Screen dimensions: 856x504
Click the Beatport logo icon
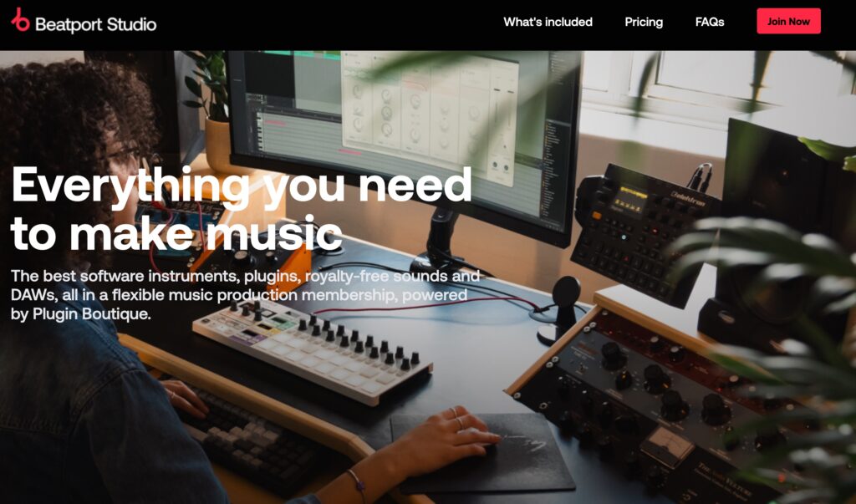point(21,21)
